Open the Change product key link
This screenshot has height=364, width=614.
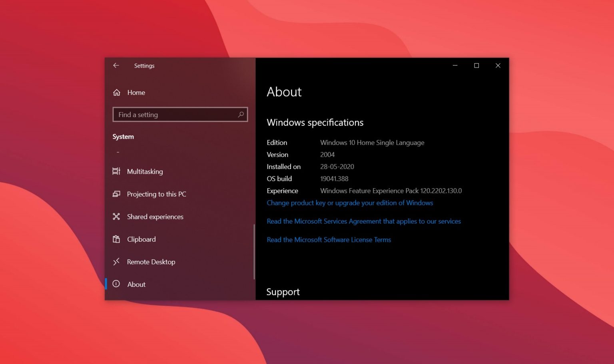click(350, 203)
